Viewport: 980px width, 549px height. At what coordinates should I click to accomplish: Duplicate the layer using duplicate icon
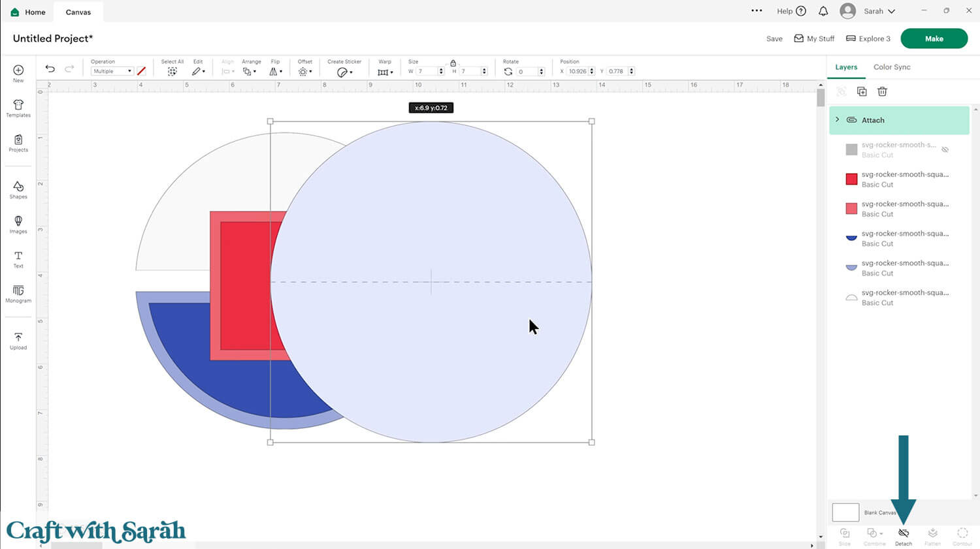[862, 92]
